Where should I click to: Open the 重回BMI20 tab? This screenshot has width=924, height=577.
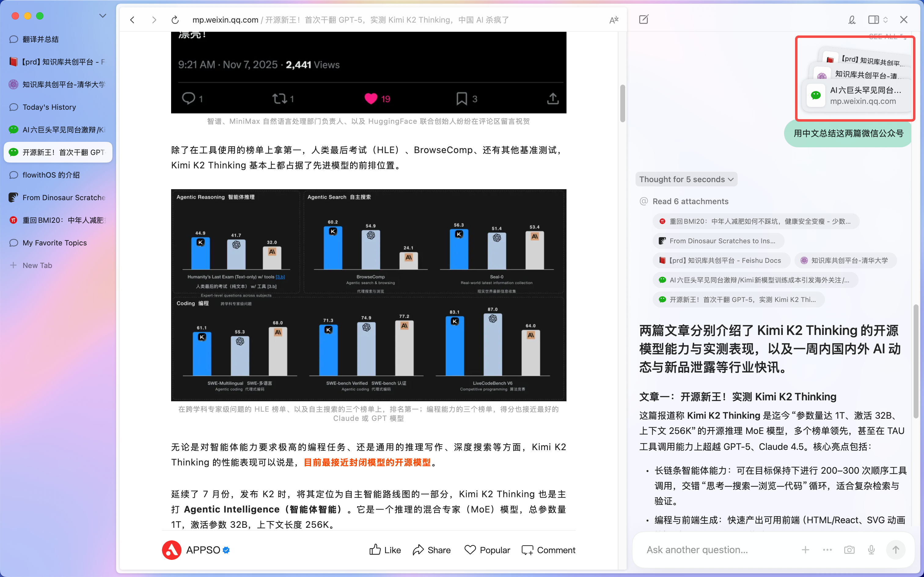tap(58, 220)
